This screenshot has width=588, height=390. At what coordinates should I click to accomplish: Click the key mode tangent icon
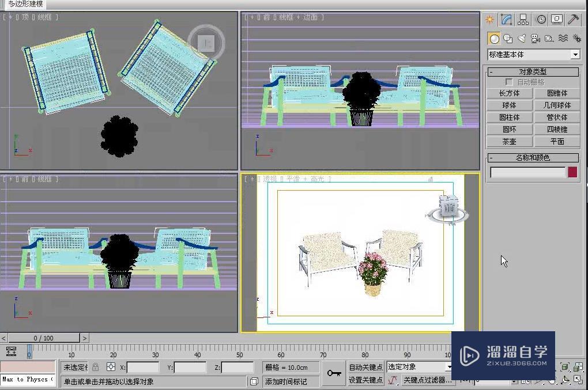(393, 380)
